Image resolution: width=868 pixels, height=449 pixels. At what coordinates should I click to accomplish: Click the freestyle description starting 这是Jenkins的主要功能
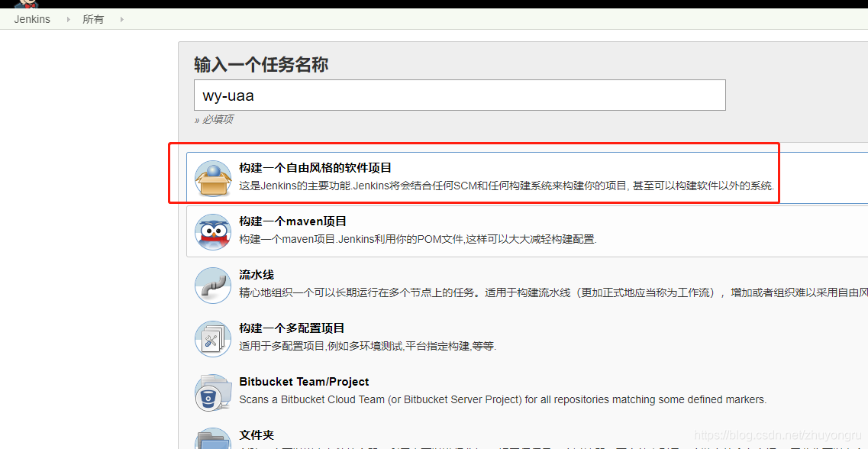pyautogui.click(x=506, y=186)
